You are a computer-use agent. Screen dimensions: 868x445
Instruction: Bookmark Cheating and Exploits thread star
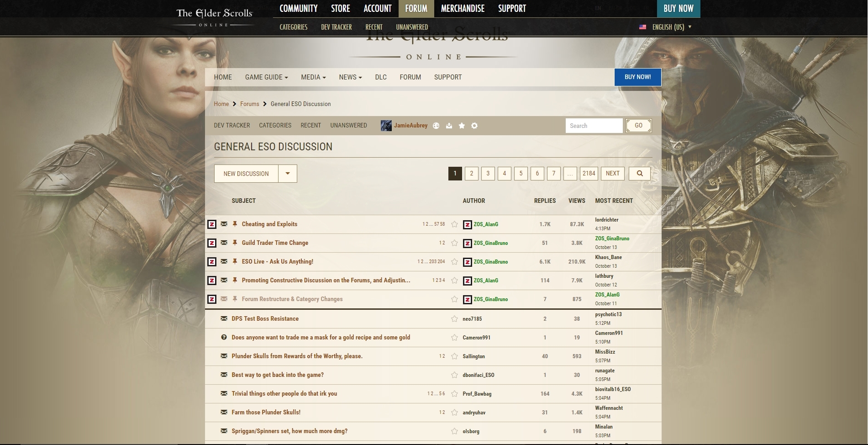[454, 224]
